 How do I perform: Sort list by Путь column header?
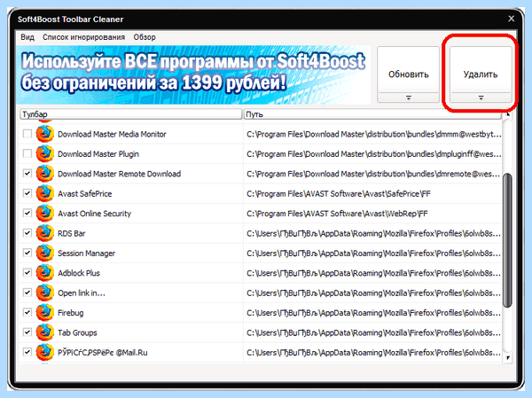(372, 114)
